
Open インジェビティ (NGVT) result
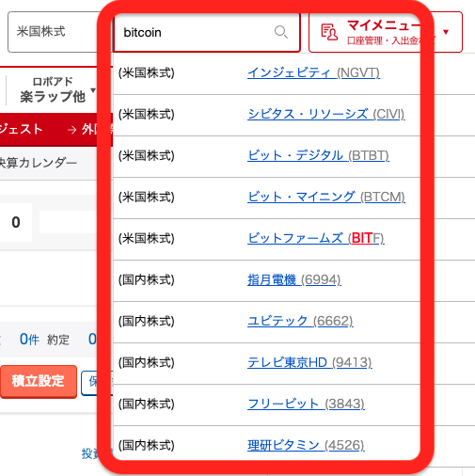pyautogui.click(x=313, y=73)
